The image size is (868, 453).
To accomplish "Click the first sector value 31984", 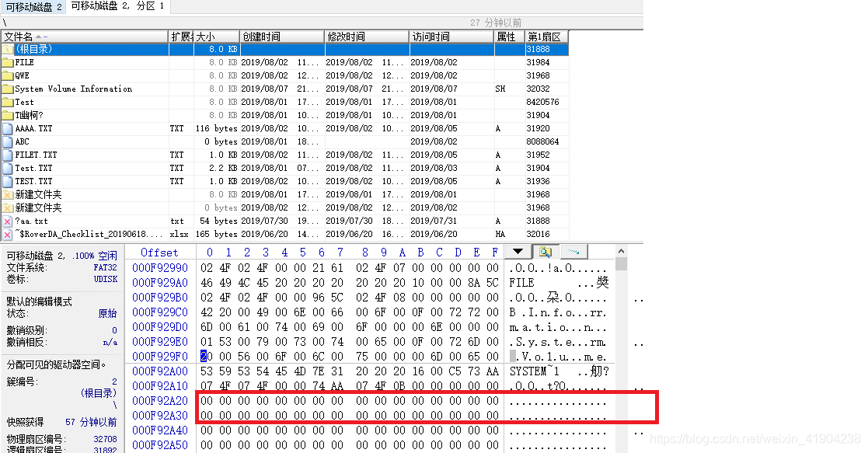I will pyautogui.click(x=538, y=63).
